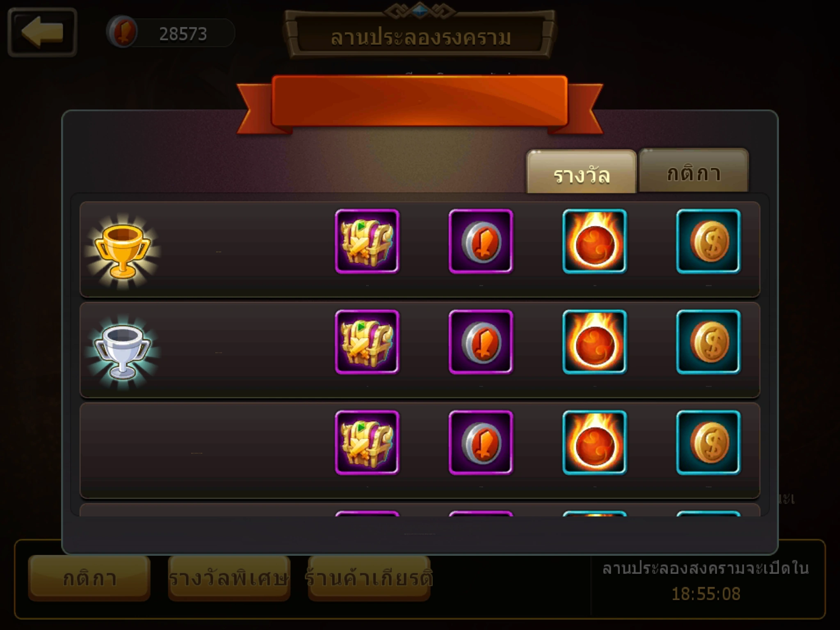Image resolution: width=840 pixels, height=630 pixels.
Task: Select fireball orb reward in silver trophy row
Action: pyautogui.click(x=595, y=342)
